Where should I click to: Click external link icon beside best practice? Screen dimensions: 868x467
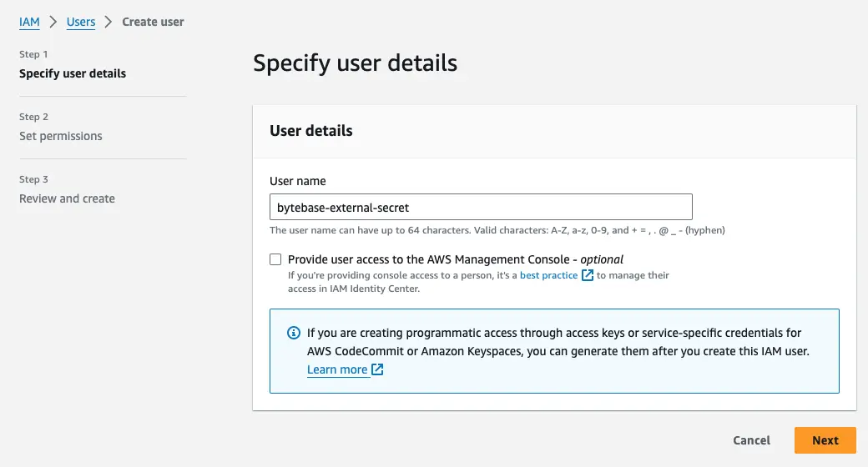(588, 275)
